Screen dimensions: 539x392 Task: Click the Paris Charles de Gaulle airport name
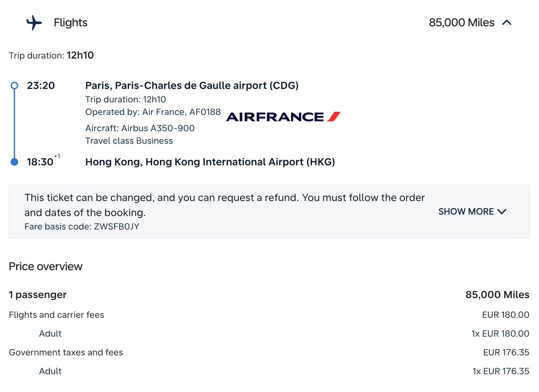192,85
